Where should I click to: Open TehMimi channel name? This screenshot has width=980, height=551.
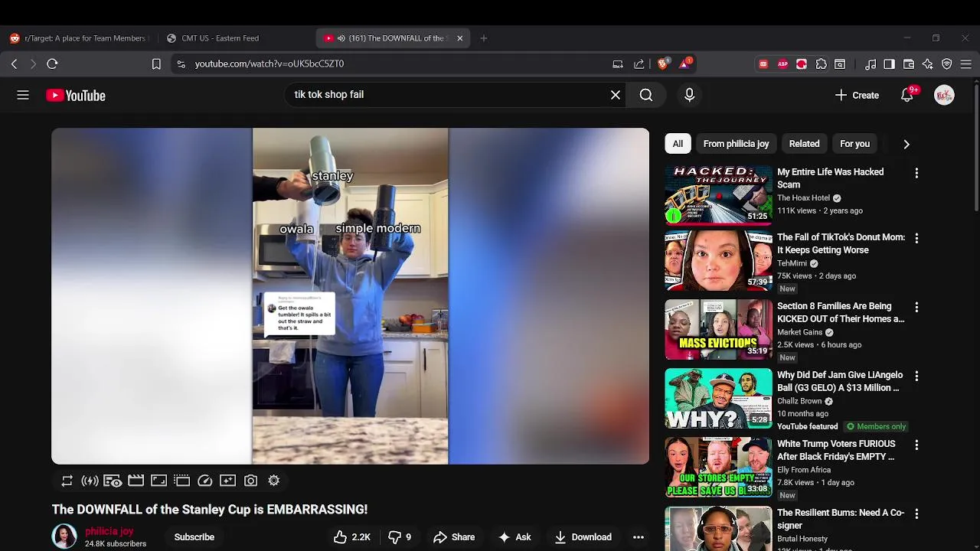(792, 263)
